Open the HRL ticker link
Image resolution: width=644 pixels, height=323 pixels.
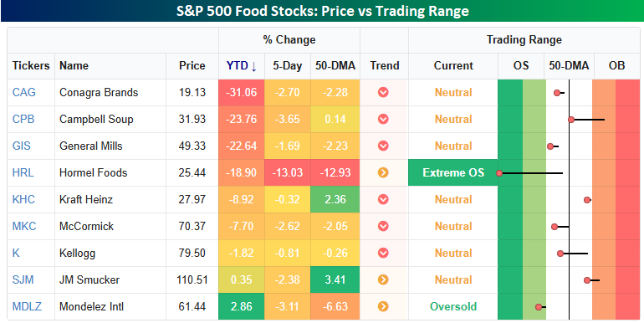pos(23,172)
